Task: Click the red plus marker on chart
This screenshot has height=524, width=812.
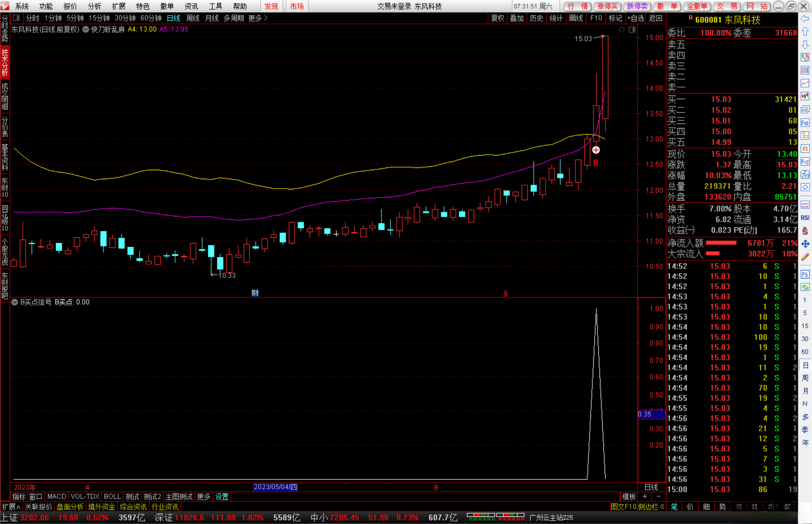Action: pos(596,150)
